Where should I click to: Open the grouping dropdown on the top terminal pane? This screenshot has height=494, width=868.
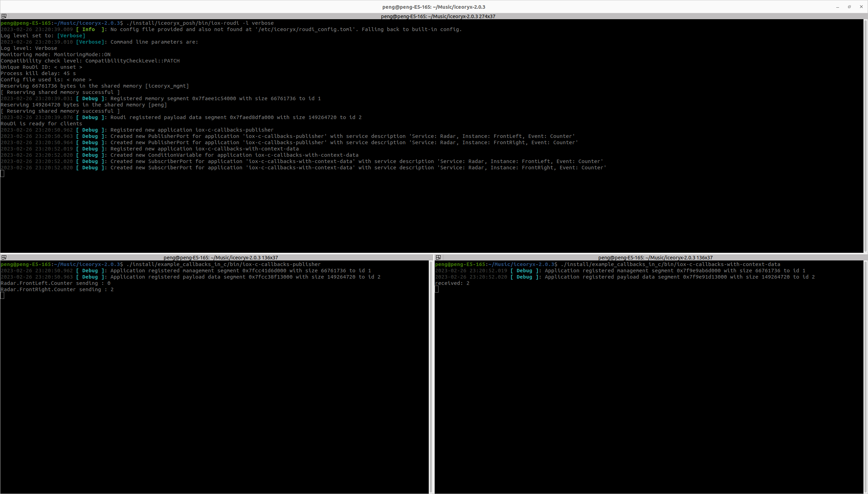[x=4, y=16]
